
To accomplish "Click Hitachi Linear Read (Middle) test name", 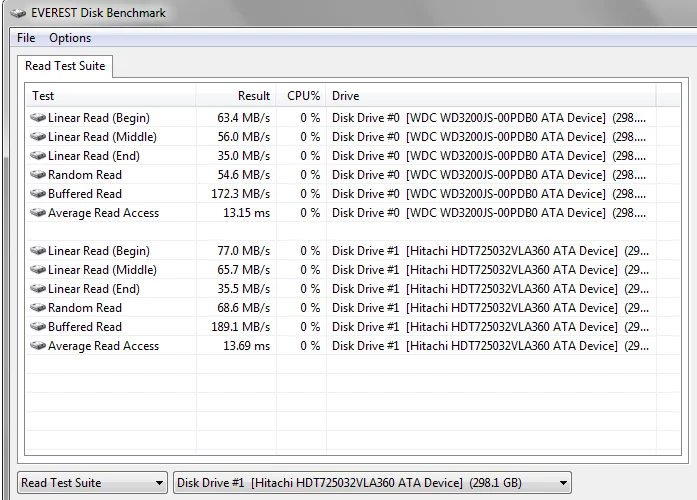I will tap(102, 270).
